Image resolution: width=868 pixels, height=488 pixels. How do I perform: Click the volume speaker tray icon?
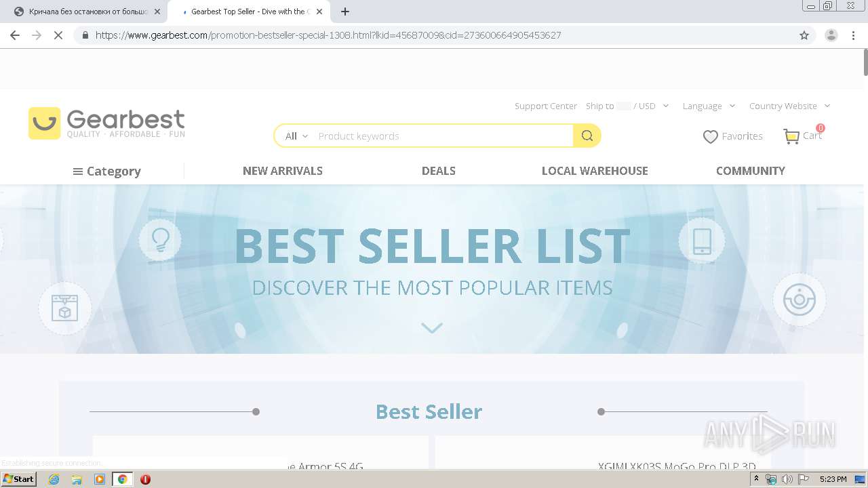pyautogui.click(x=787, y=479)
